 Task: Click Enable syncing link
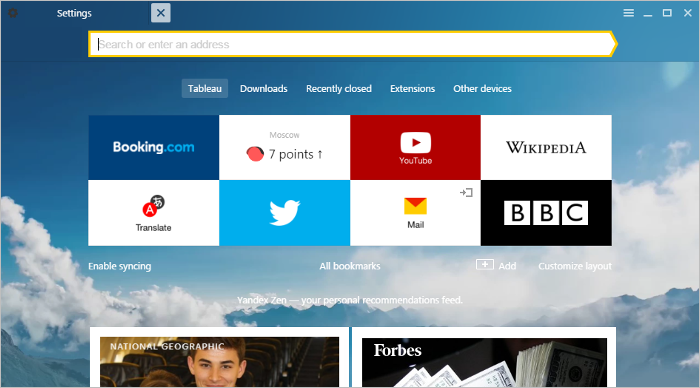120,266
